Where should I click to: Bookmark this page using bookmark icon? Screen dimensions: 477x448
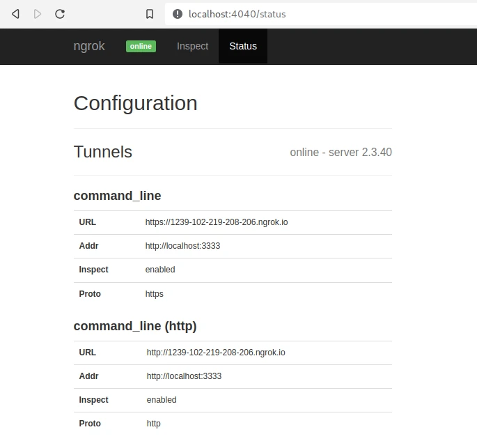[149, 14]
